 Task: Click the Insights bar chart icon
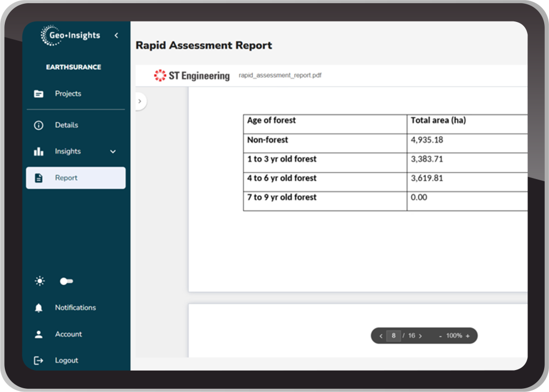[x=39, y=152]
